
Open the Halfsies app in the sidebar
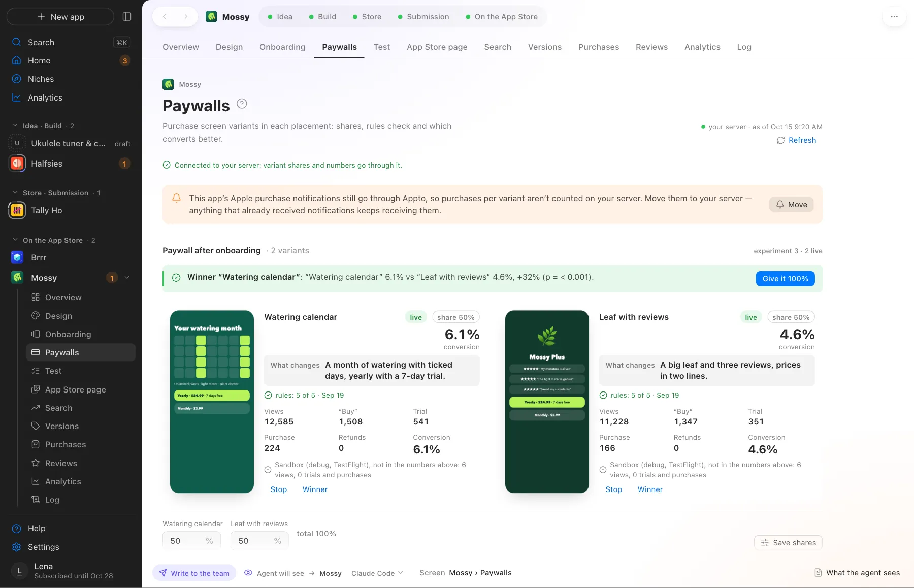(71, 164)
